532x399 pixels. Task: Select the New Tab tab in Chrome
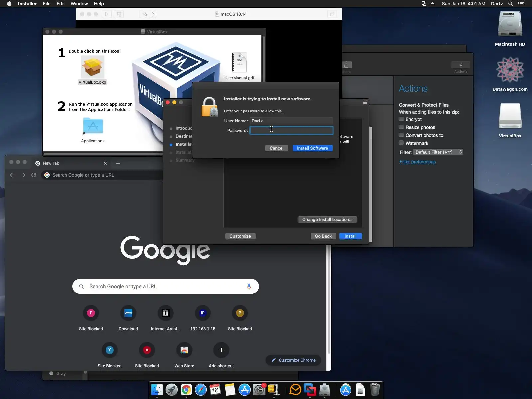[71, 163]
